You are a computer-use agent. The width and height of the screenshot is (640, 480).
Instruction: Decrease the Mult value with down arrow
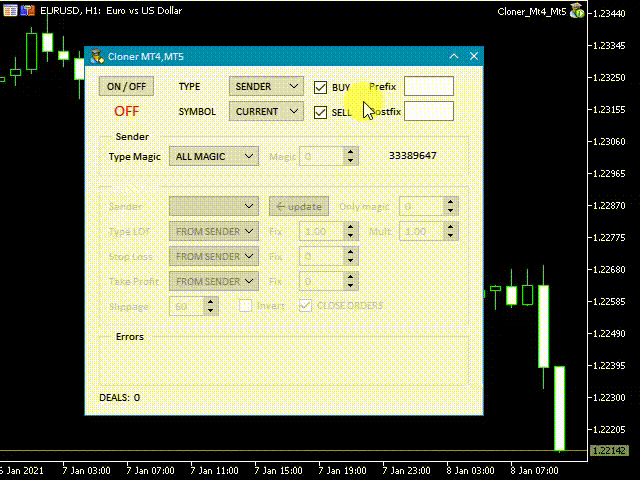450,236
